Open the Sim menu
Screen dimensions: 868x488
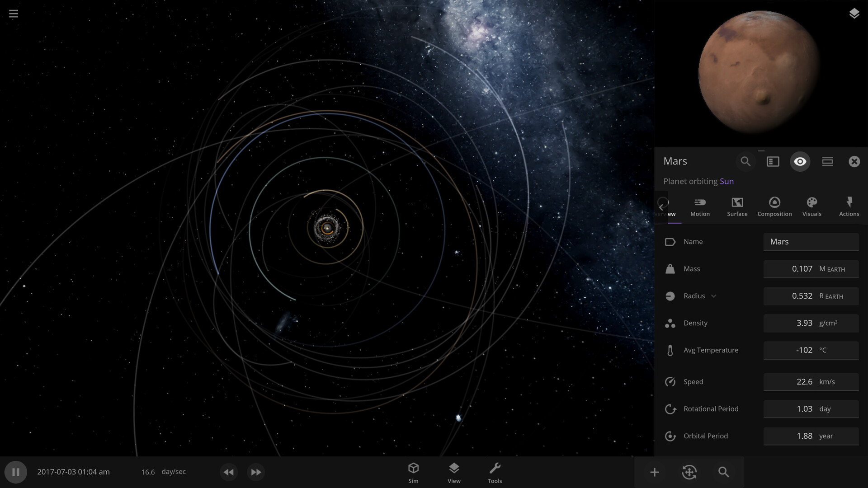coord(413,473)
